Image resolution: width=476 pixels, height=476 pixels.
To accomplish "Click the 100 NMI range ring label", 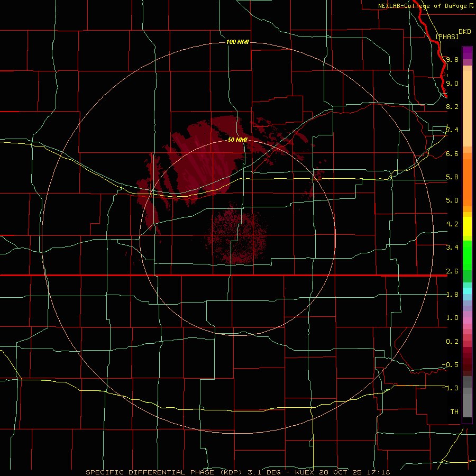I will click(237, 42).
